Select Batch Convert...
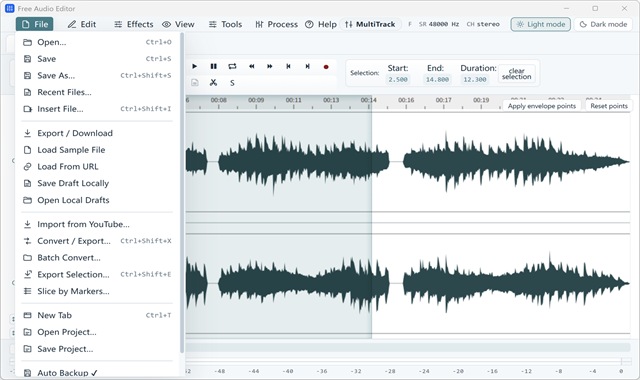 tap(97, 258)
